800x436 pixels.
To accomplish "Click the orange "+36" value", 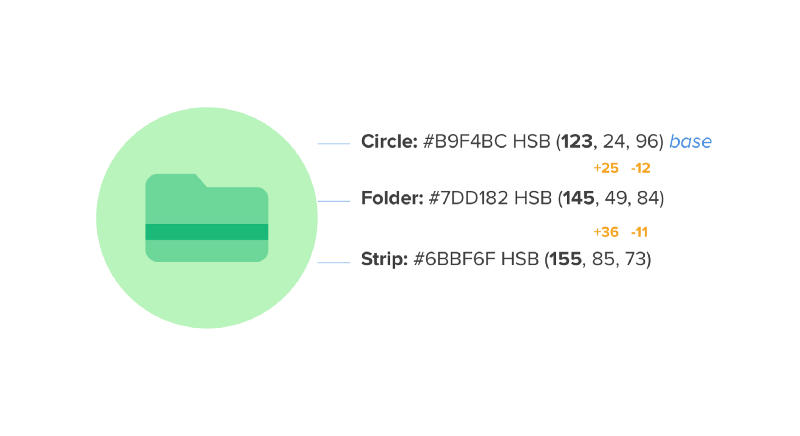I will (606, 232).
